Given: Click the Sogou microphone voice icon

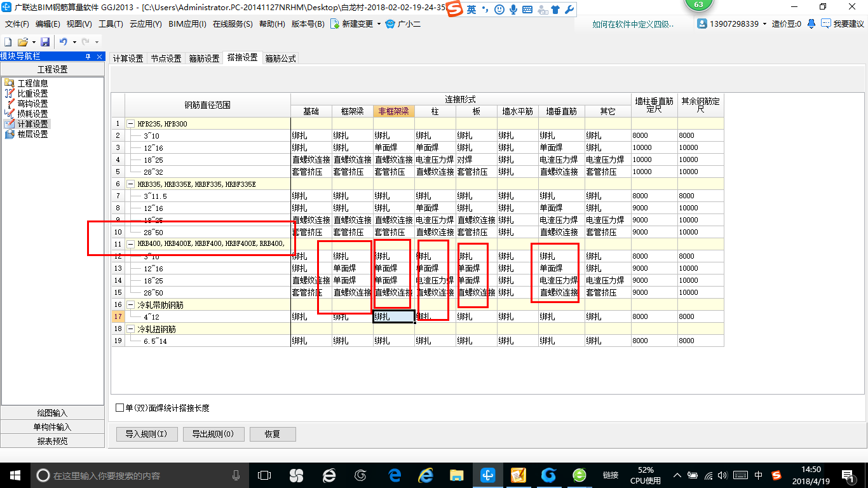Looking at the screenshot, I should 513,10.
